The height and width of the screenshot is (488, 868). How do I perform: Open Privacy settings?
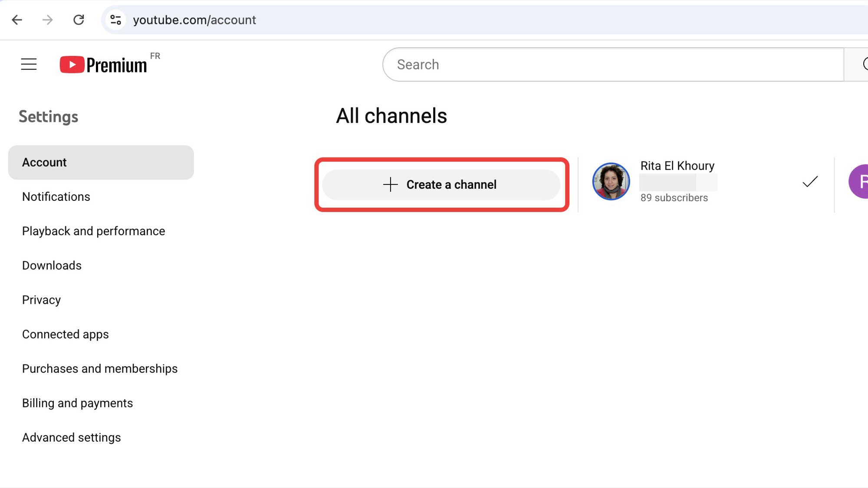(x=41, y=300)
